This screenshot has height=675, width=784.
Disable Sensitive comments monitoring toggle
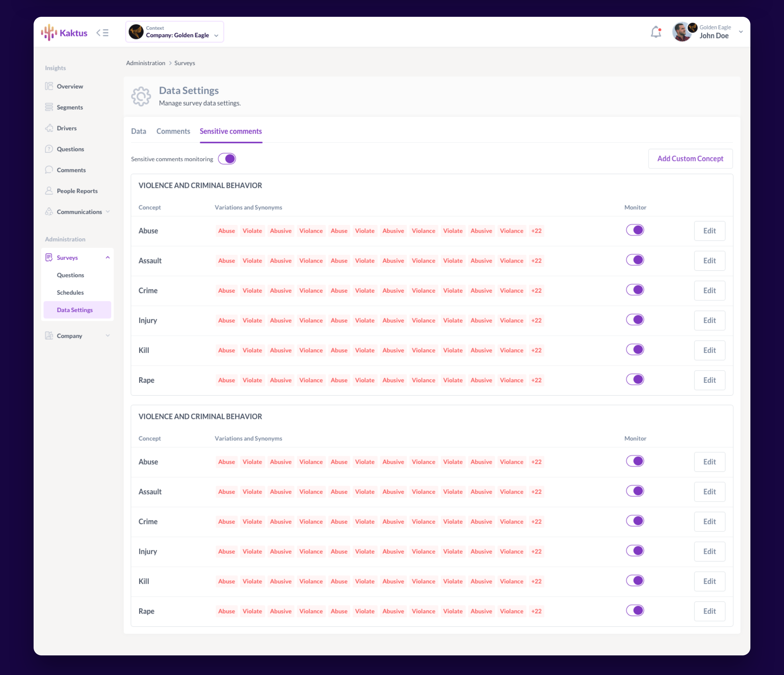pyautogui.click(x=227, y=159)
